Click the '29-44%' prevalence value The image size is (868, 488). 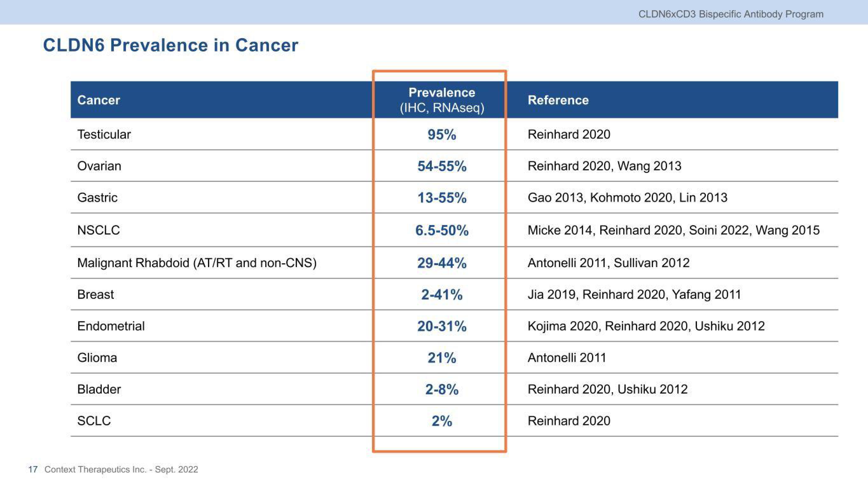[x=442, y=263]
